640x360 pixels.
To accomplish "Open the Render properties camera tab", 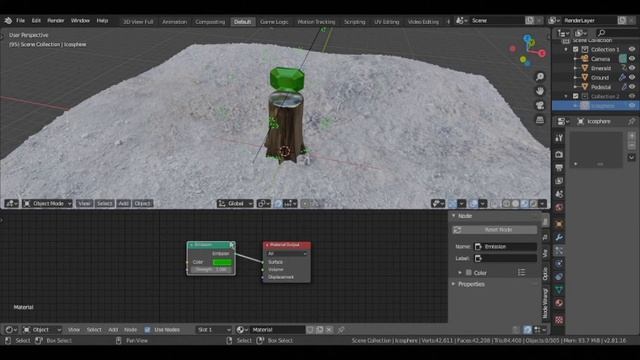I will [x=559, y=154].
